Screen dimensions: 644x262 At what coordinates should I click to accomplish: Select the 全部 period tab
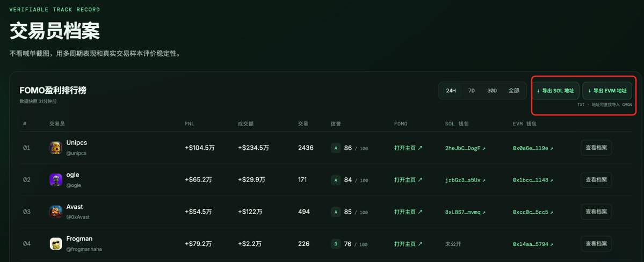[x=514, y=91]
